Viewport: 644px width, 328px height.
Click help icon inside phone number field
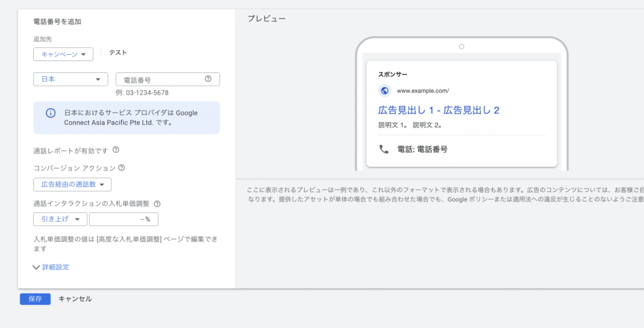click(x=208, y=79)
